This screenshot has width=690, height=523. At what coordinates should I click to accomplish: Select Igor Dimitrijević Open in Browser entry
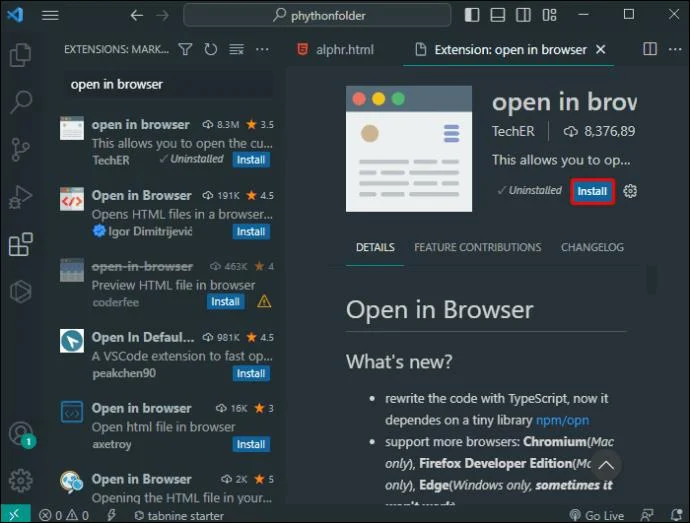(x=166, y=213)
